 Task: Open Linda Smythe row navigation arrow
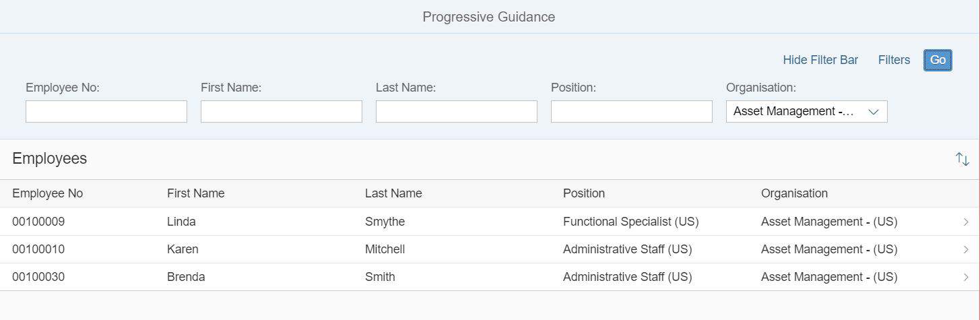[x=967, y=222]
